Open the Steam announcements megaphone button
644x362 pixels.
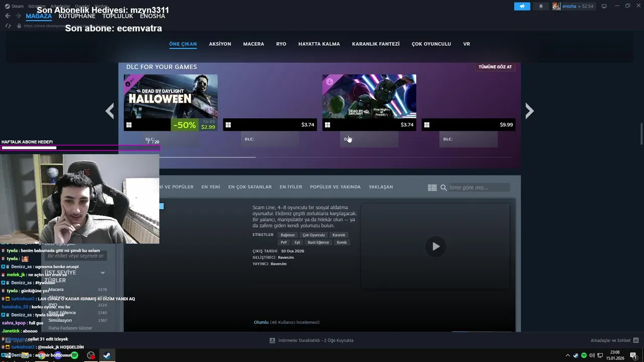pyautogui.click(x=522, y=6)
